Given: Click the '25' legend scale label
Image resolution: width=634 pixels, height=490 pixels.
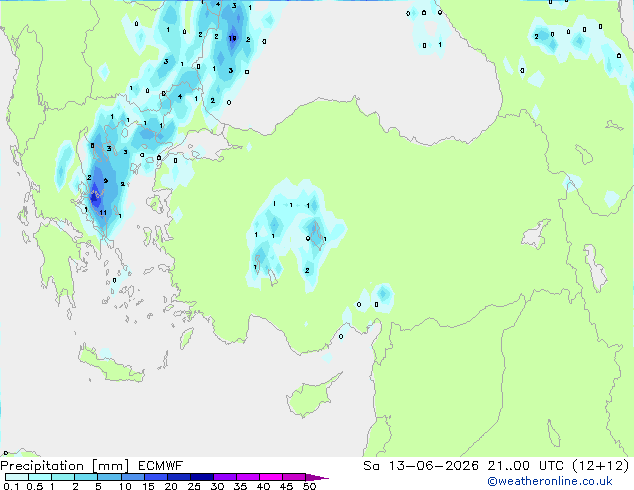Looking at the screenshot, I should (194, 486).
